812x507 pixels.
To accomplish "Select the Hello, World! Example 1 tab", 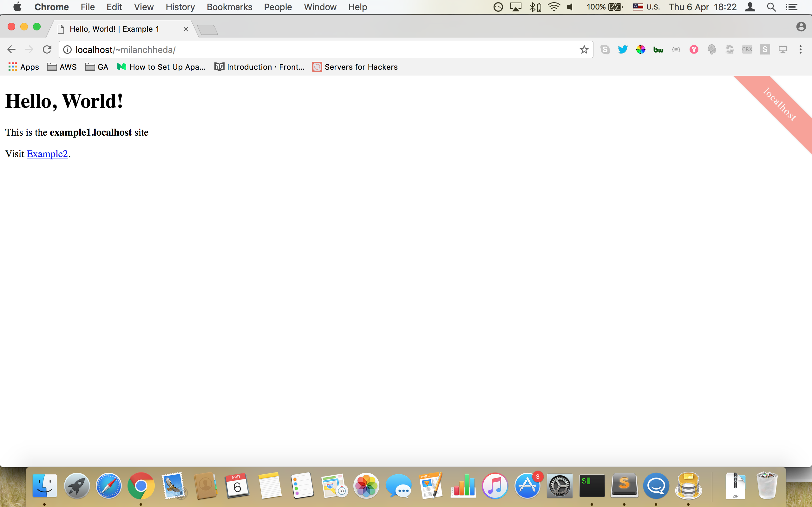I will [x=114, y=29].
